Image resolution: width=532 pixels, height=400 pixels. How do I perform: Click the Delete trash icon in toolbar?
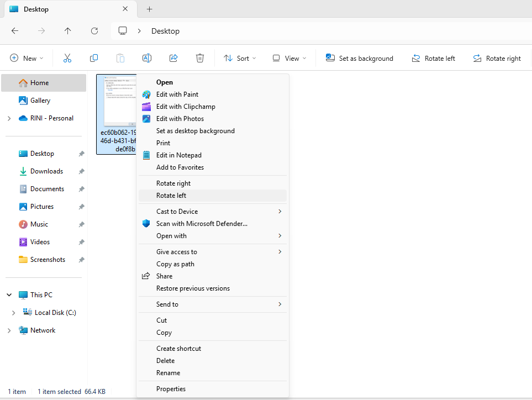pyautogui.click(x=200, y=58)
